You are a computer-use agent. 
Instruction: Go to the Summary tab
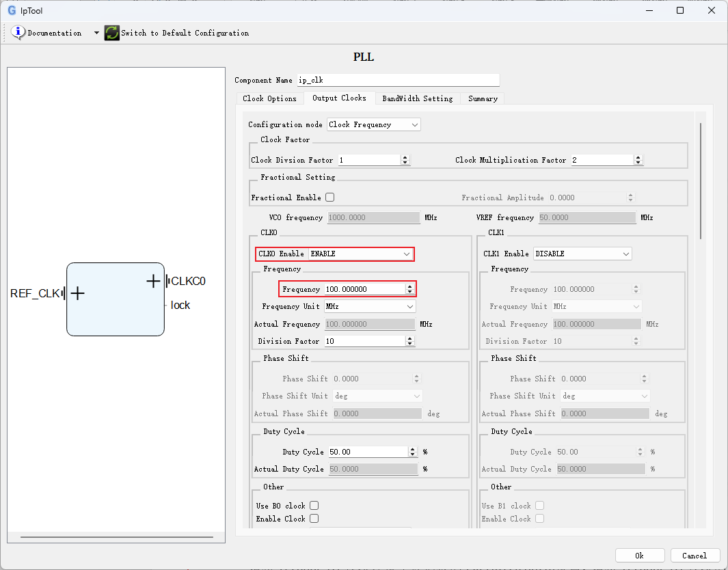(483, 98)
